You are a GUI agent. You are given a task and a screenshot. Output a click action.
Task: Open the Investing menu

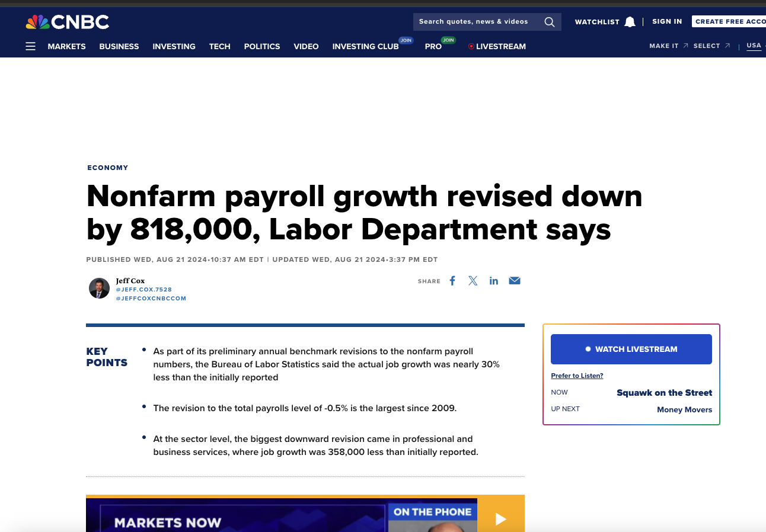coord(174,46)
